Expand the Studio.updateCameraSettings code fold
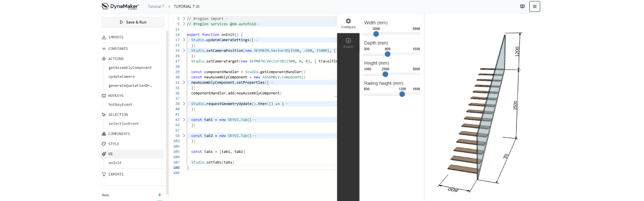644x201 pixels. [184, 40]
